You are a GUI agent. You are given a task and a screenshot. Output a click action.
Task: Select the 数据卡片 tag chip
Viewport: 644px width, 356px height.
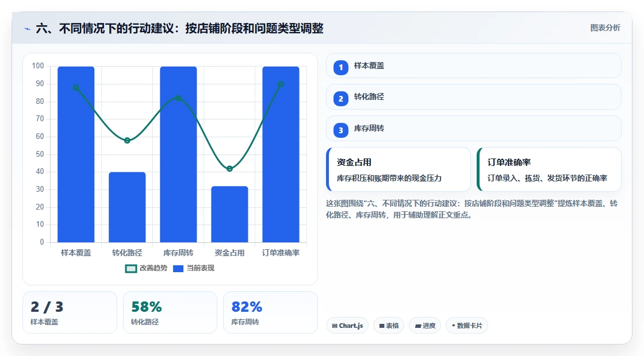(466, 326)
